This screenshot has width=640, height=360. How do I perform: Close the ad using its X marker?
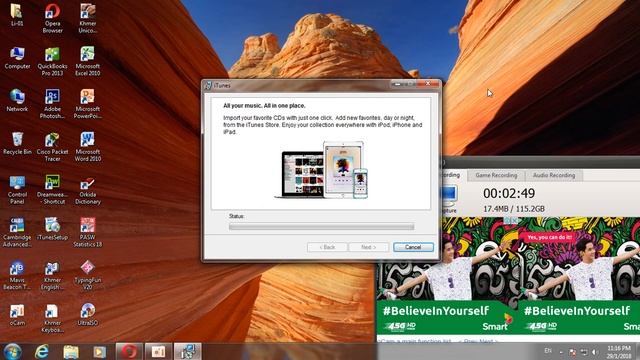tap(515, 220)
